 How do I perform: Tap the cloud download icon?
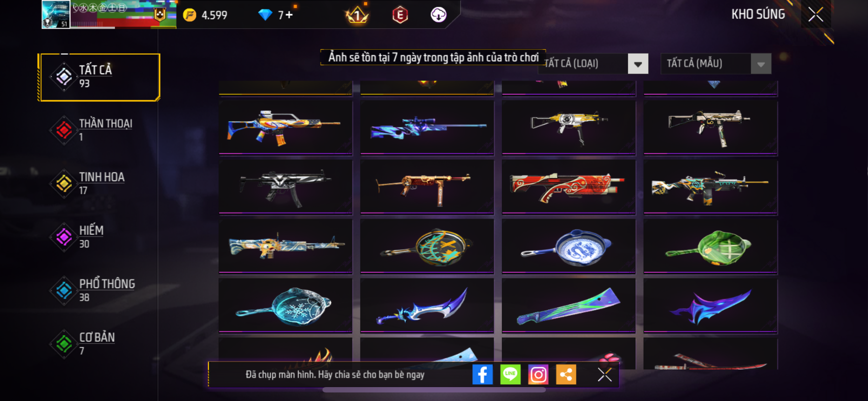point(438,15)
